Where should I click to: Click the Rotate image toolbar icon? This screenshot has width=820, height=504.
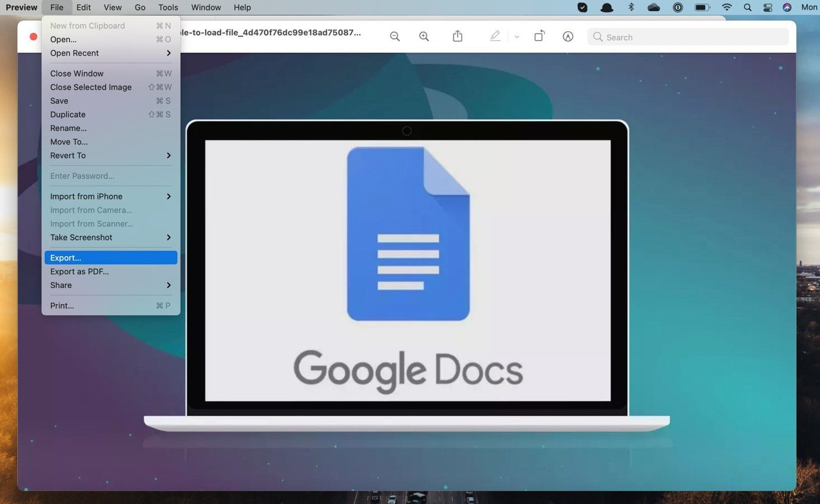(x=539, y=36)
